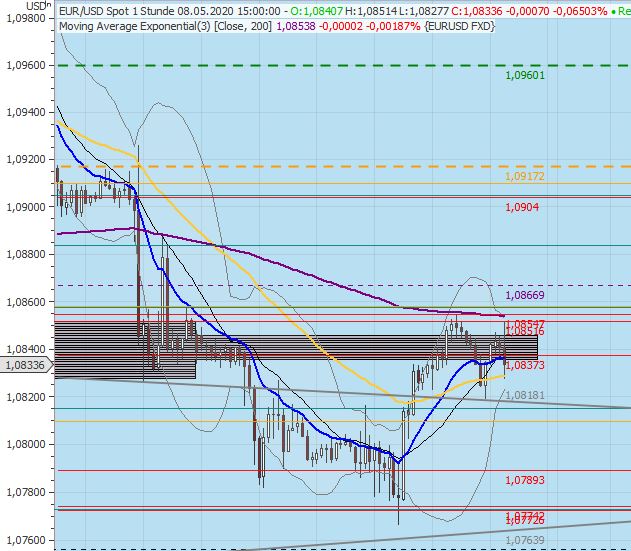Click the -0,00187% indicator change value
Image resolution: width=631 pixels, height=551 pixels.
click(392, 27)
